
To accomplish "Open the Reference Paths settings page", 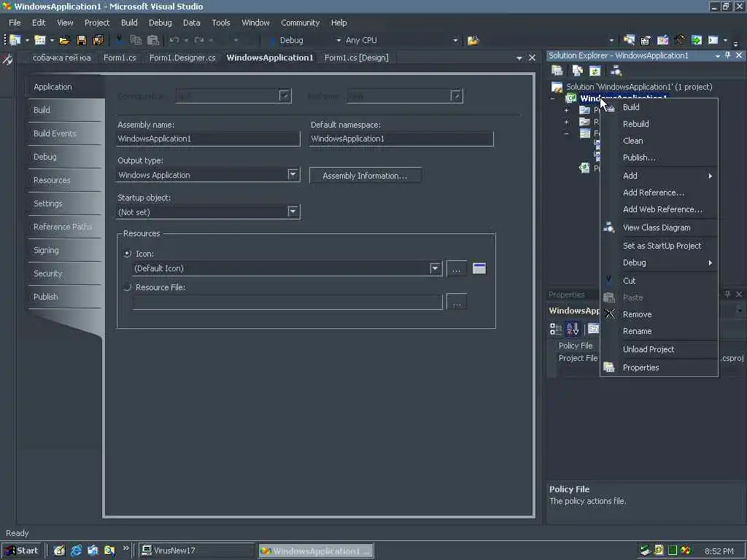I will click(65, 227).
